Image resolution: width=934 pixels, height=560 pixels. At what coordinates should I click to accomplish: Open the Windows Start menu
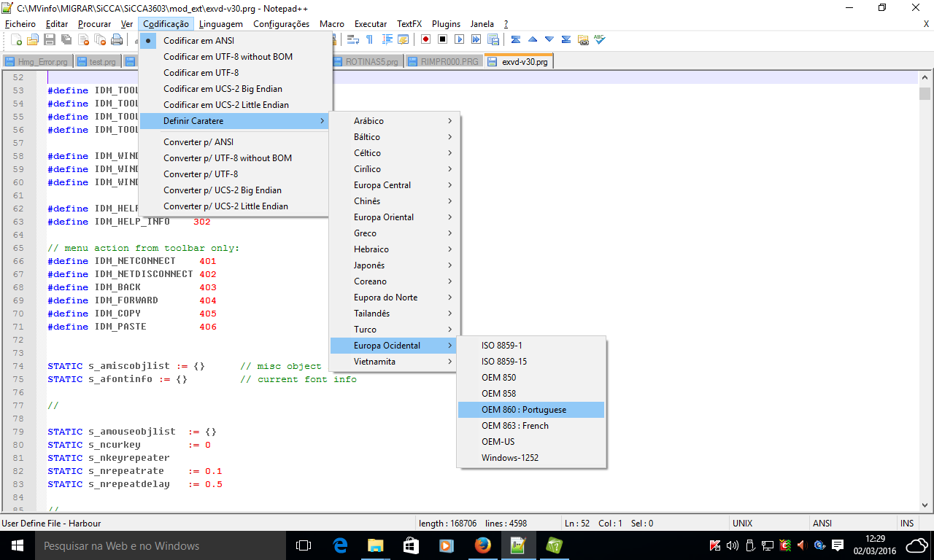tap(17, 545)
